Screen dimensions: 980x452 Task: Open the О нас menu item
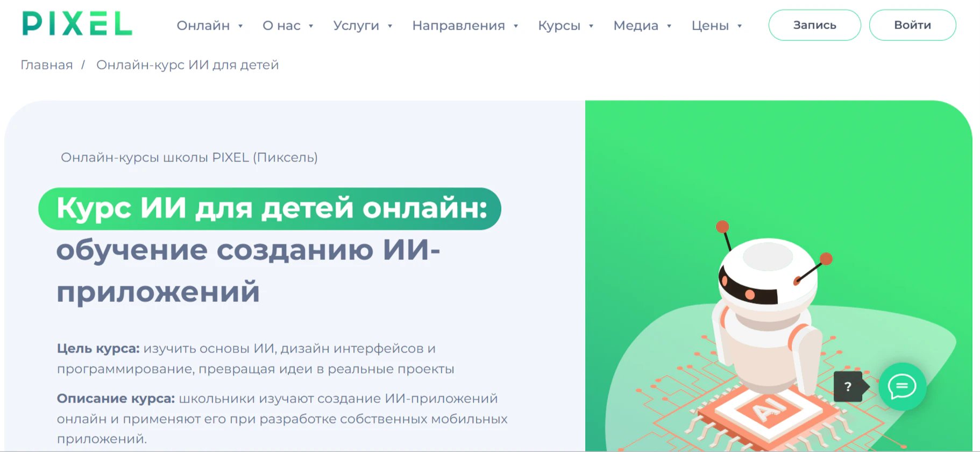coord(281,25)
